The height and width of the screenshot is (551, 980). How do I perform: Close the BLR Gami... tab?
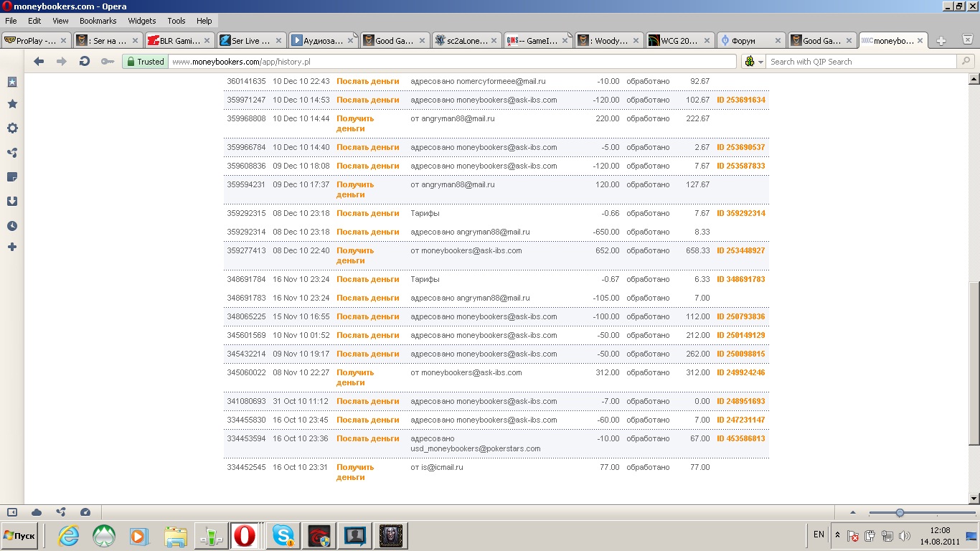coord(207,41)
